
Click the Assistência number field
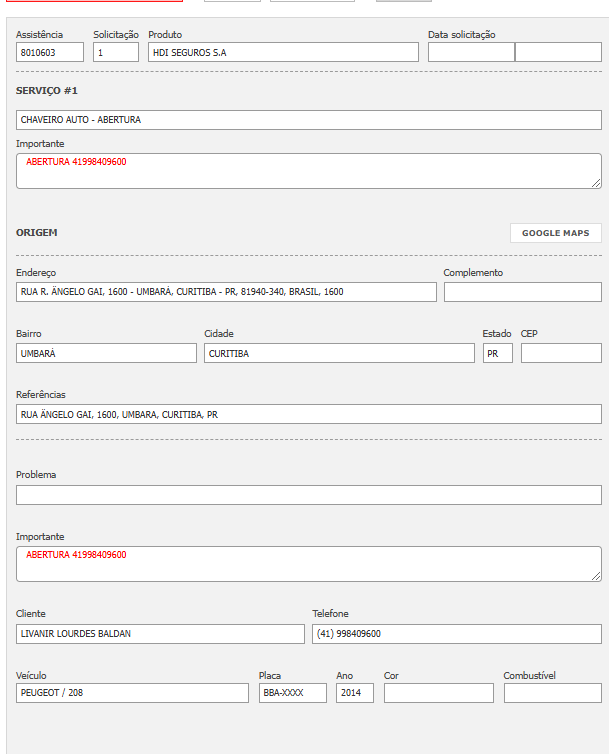coord(50,52)
